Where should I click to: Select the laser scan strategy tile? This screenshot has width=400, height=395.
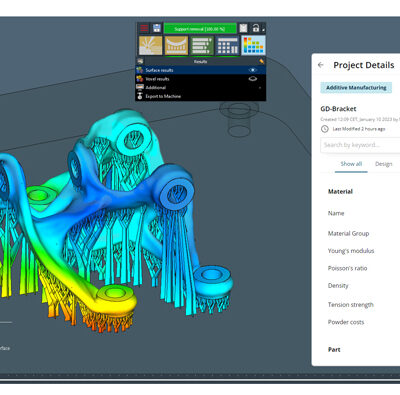(x=150, y=45)
